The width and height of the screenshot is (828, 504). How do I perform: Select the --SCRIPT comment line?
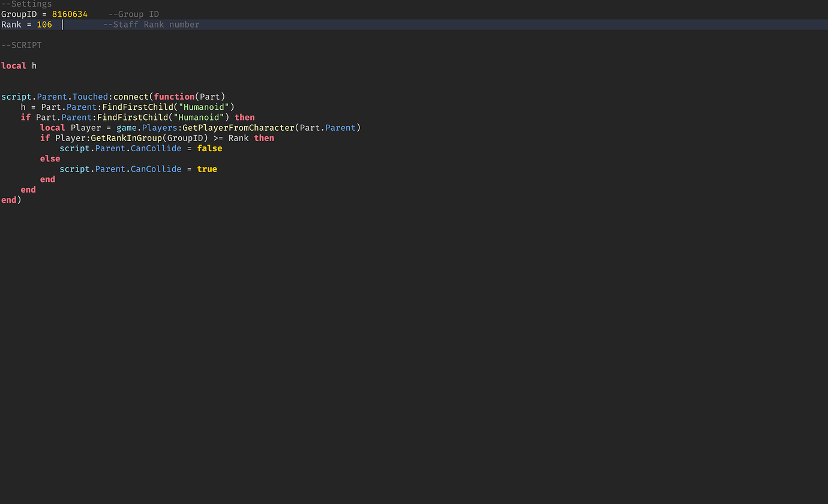pos(21,44)
